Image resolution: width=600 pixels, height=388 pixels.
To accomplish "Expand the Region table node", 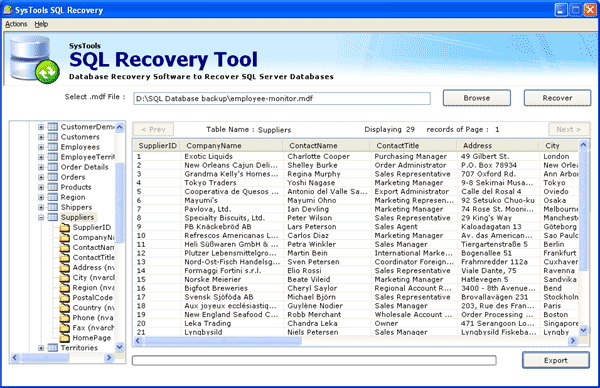I will pos(41,197).
